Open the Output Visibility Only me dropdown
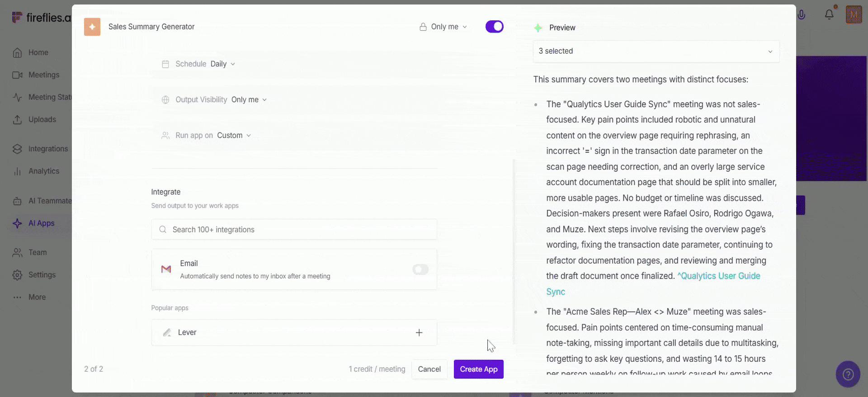The image size is (868, 397). (x=249, y=99)
